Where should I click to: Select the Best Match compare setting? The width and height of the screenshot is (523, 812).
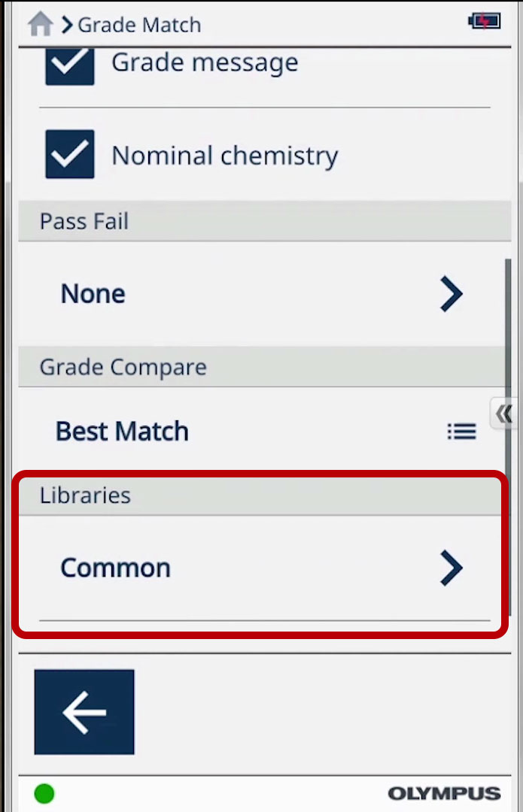click(x=122, y=432)
